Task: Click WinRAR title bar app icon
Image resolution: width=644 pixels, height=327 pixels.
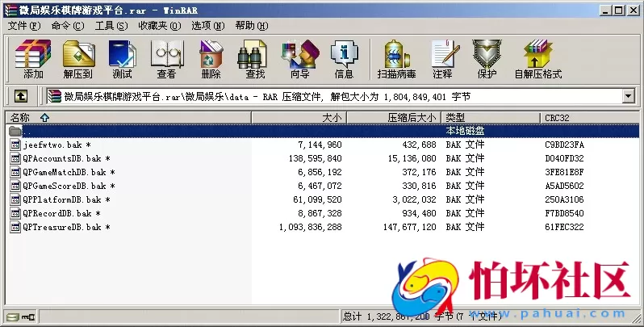Action: [10, 10]
